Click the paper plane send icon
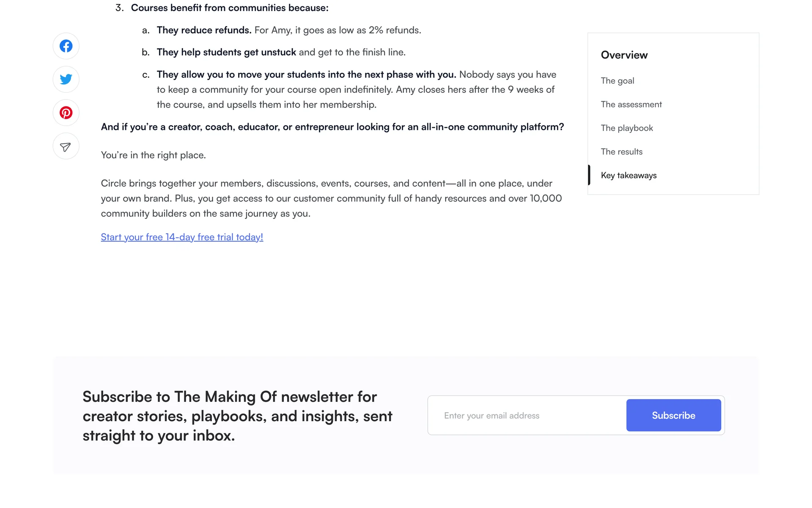This screenshot has height=508, width=812. click(66, 146)
